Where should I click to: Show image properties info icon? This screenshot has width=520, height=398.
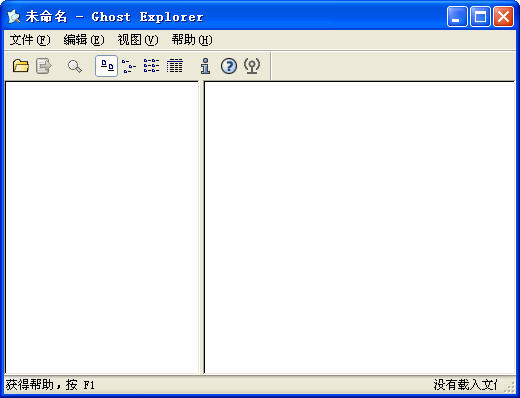[x=206, y=66]
